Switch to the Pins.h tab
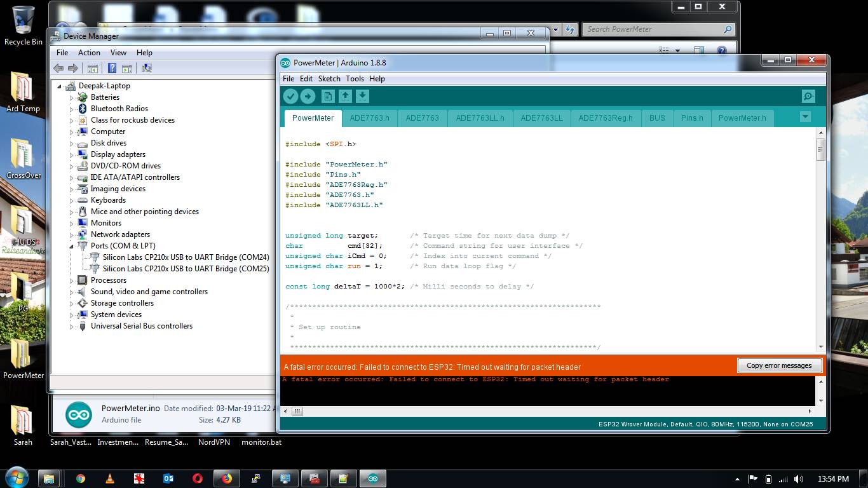The height and width of the screenshot is (488, 868). click(692, 118)
